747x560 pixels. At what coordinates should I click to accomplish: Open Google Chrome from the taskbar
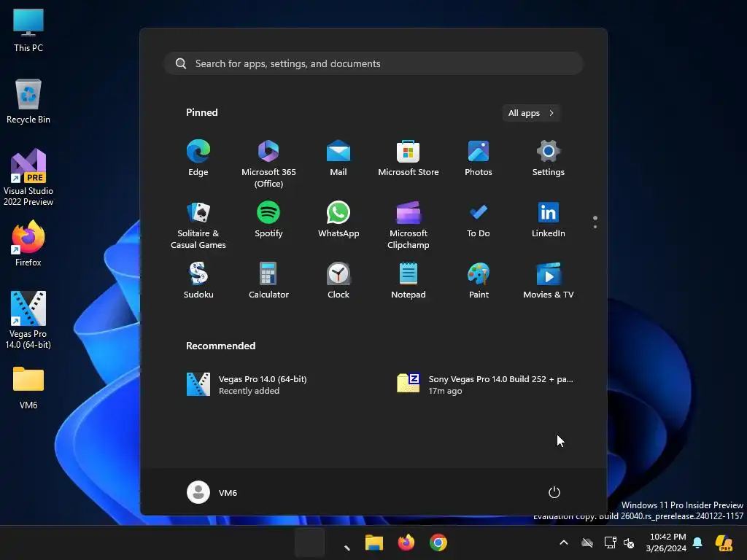tap(438, 542)
